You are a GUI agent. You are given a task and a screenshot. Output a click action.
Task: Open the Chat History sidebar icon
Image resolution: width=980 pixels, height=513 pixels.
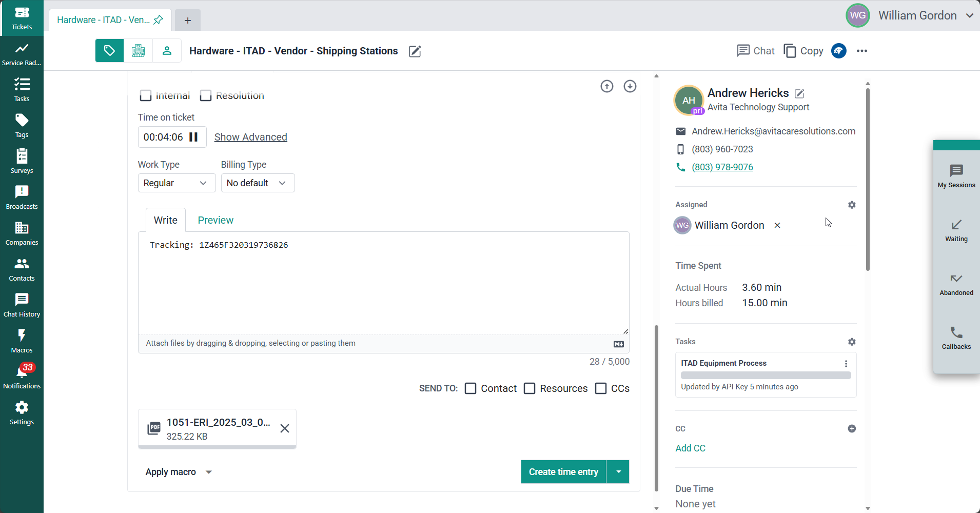(x=22, y=305)
